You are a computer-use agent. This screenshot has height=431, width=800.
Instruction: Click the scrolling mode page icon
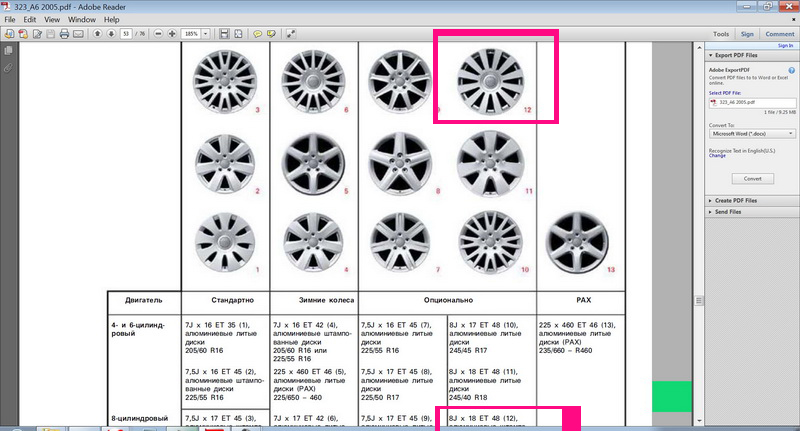click(224, 34)
